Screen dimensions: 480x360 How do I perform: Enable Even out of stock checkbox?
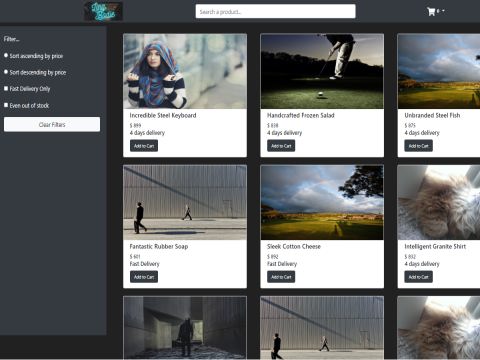(6, 105)
